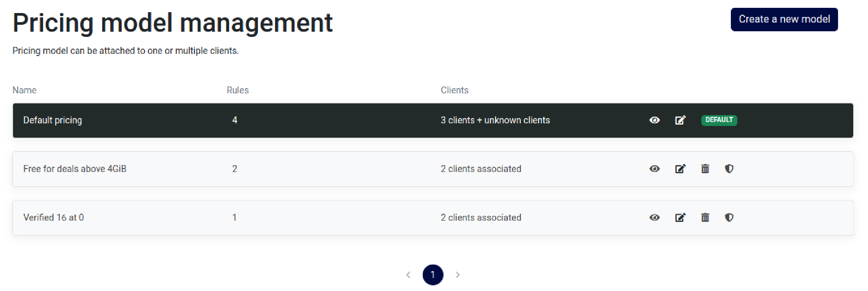This screenshot has height=291, width=868.
Task: Click the "3 clients + unknown clients" text
Action: click(x=495, y=120)
